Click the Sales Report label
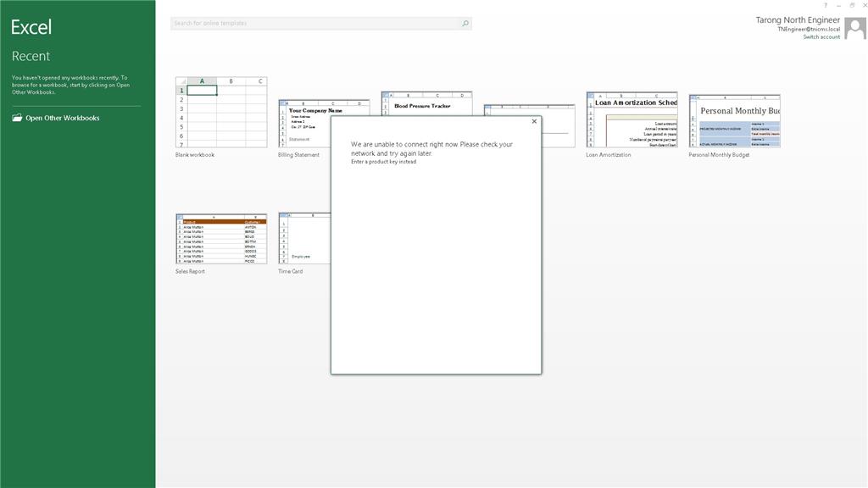Image resolution: width=868 pixels, height=488 pixels. 190,272
